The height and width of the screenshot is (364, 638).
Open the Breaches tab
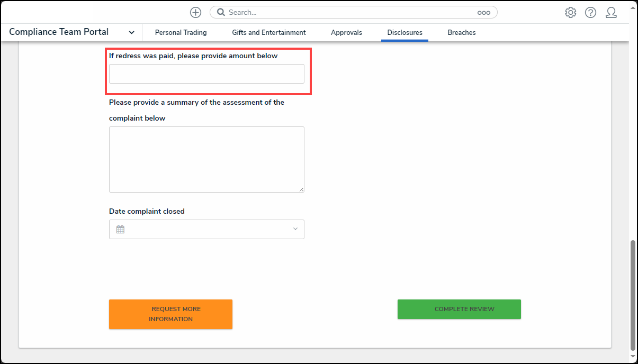(461, 32)
